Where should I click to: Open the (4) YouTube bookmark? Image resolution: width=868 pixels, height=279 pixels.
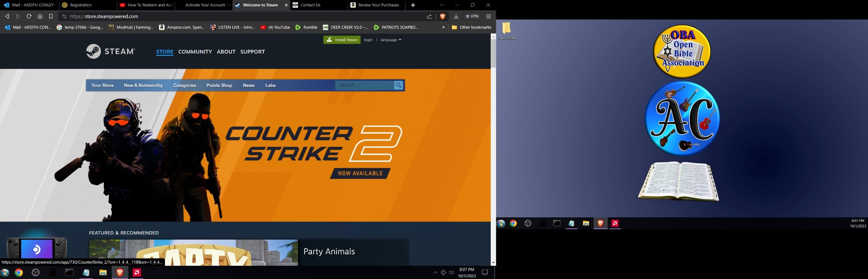click(x=275, y=27)
